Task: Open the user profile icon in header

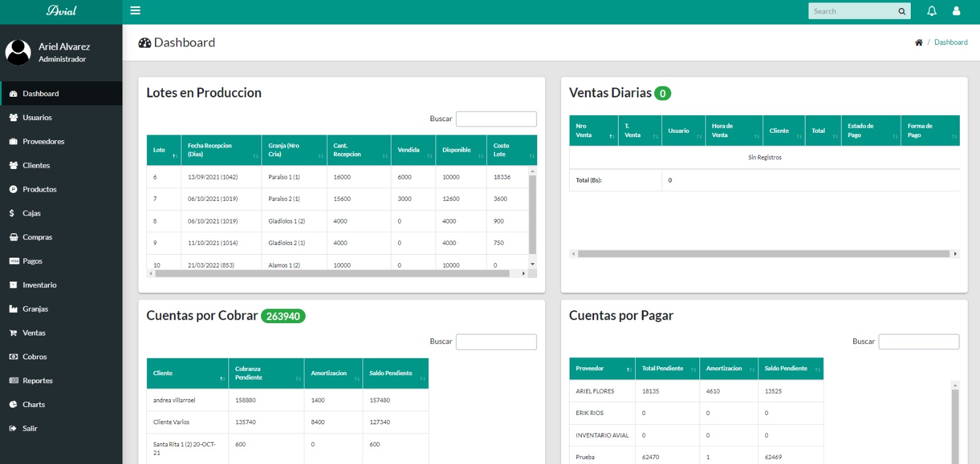Action: point(956,11)
